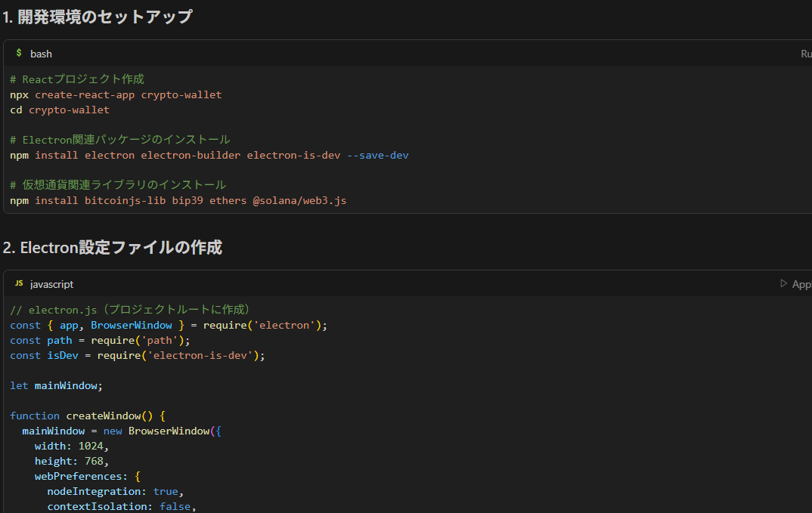
Task: Click the comment '# Reactプロジェクト作成'
Action: click(x=77, y=79)
